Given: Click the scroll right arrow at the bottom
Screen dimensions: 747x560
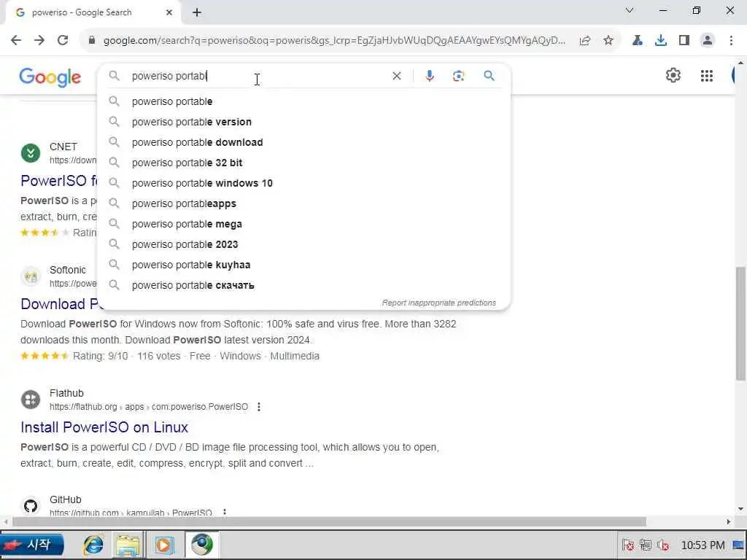Looking at the screenshot, I should 729,522.
